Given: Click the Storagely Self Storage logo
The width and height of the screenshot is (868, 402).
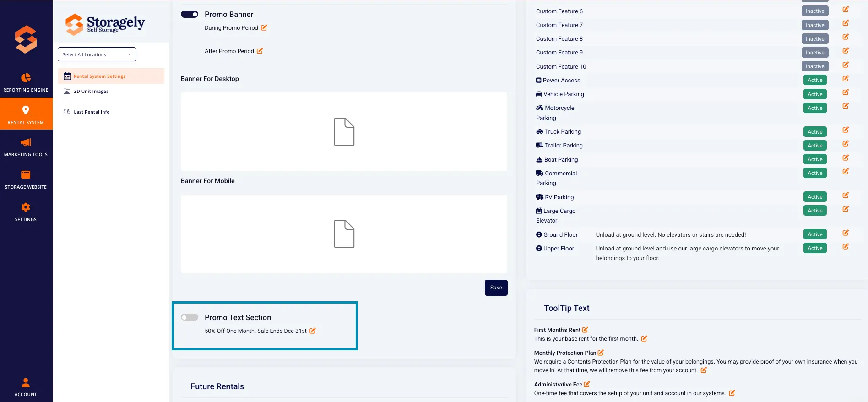Looking at the screenshot, I should (x=105, y=24).
